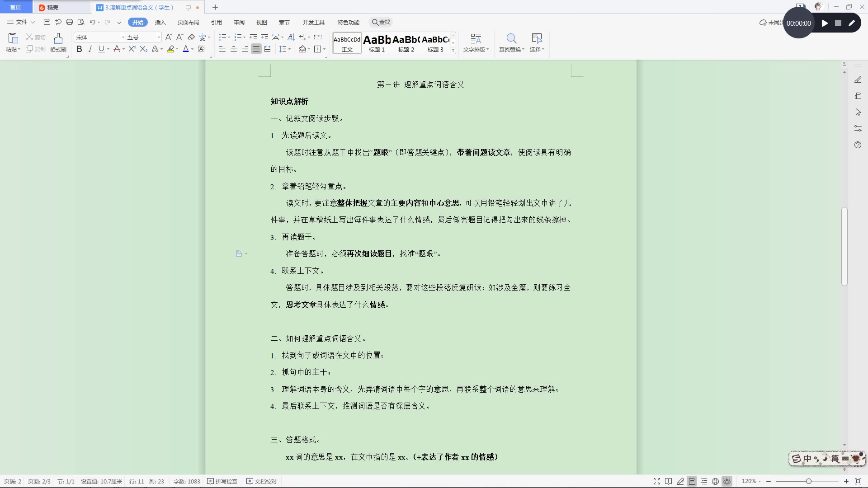Screen dimensions: 868x488
Task: Toggle eye protection mode icon in status bar
Action: (727, 482)
